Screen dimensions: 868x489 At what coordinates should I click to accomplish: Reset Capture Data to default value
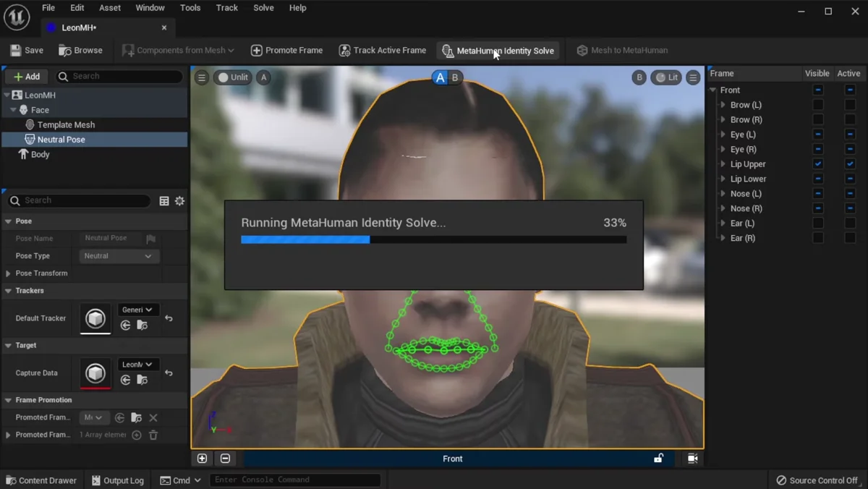point(169,373)
